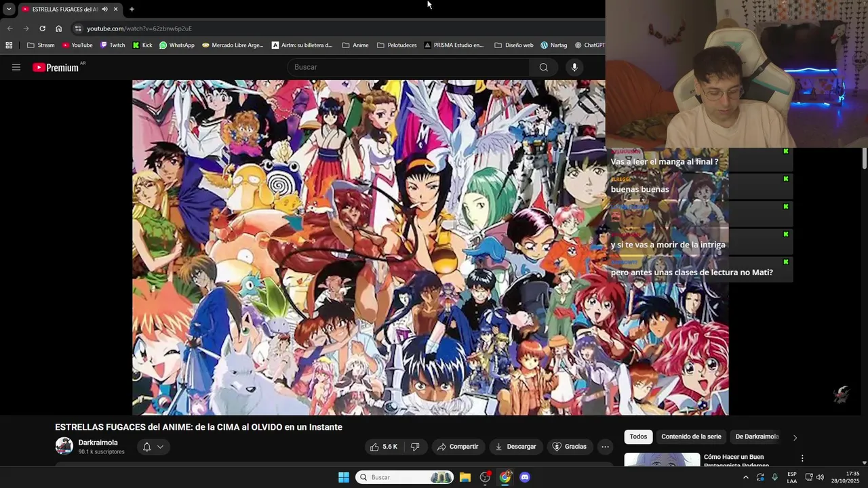
Task: Open File Explorer from the taskbar
Action: [x=465, y=477]
